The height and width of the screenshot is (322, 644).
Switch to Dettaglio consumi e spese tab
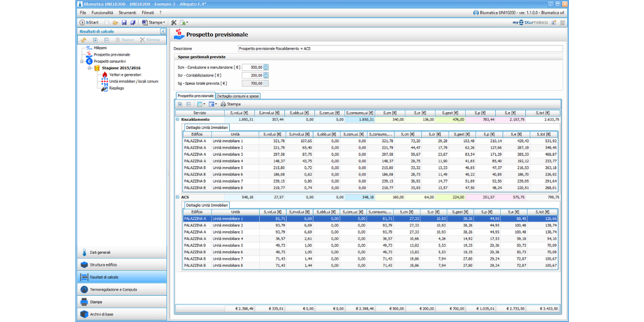[x=238, y=96]
